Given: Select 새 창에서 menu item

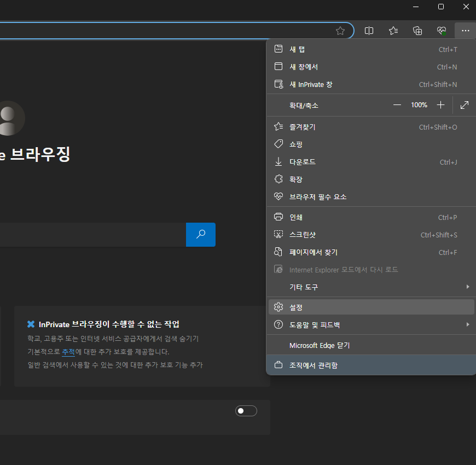Looking at the screenshot, I should click(371, 67).
